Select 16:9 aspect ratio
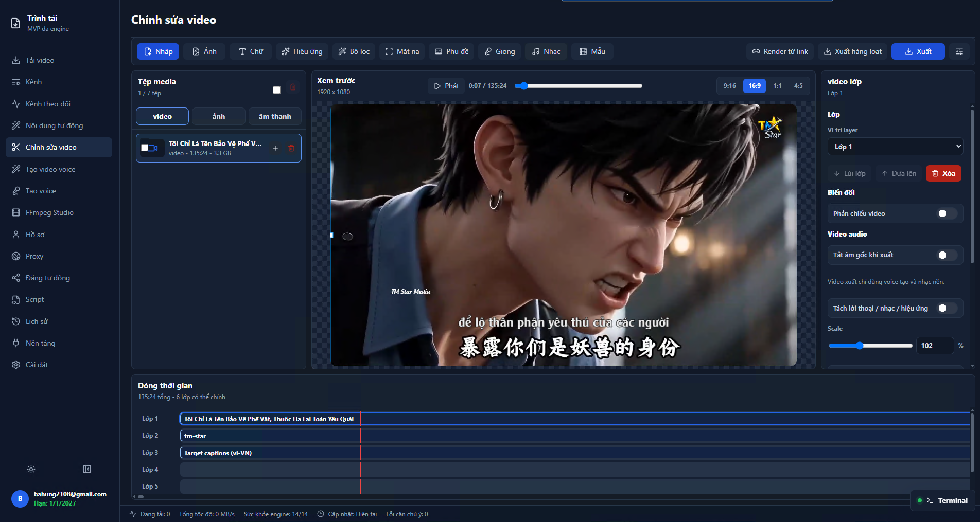The height and width of the screenshot is (522, 980). (755, 86)
